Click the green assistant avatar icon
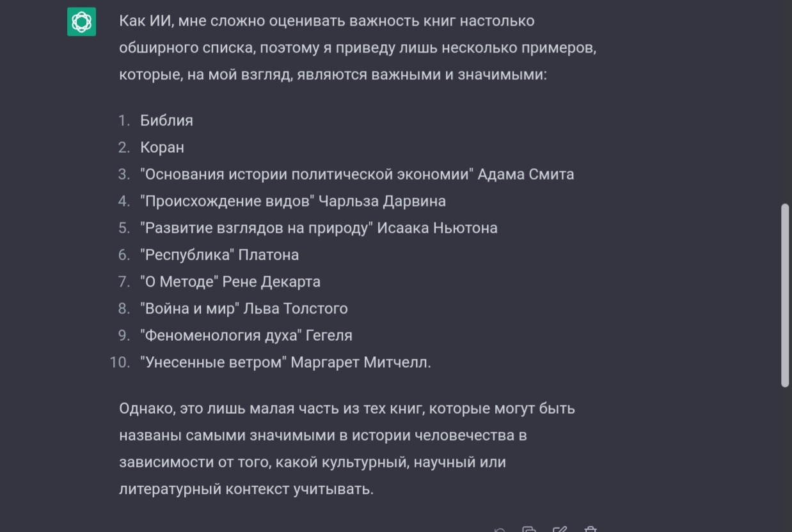792x532 pixels. (x=82, y=22)
